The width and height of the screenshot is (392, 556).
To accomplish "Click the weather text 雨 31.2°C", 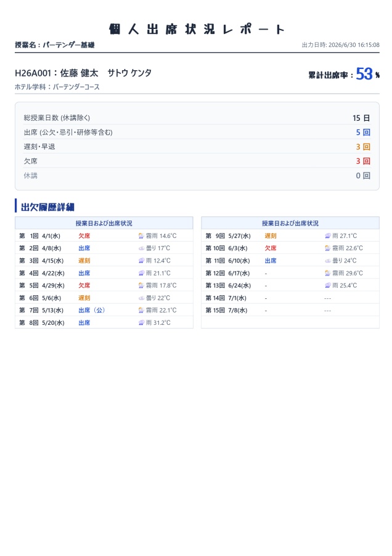I will point(158,322).
